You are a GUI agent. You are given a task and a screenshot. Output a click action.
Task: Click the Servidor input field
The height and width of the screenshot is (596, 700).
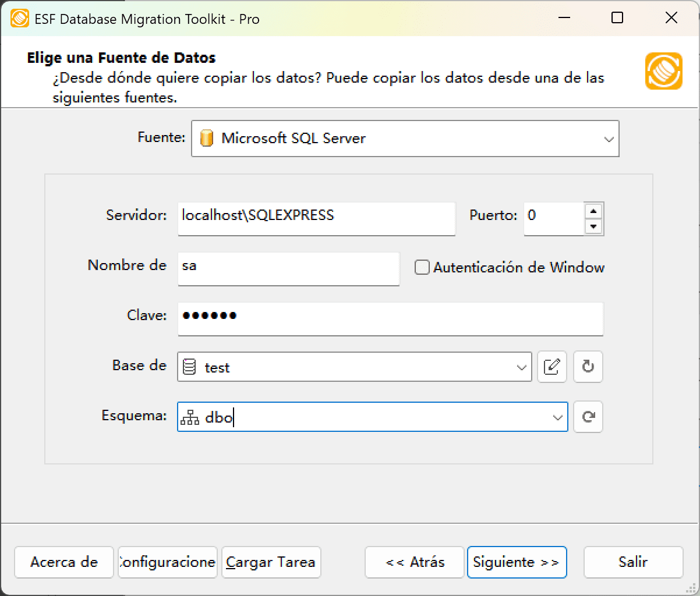pyautogui.click(x=316, y=219)
